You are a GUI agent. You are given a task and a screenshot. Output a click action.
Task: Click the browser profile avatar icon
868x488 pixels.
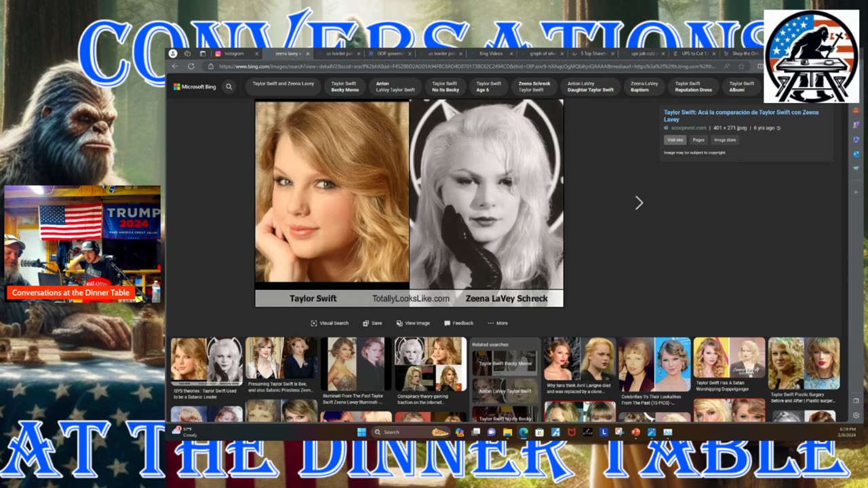tap(173, 54)
